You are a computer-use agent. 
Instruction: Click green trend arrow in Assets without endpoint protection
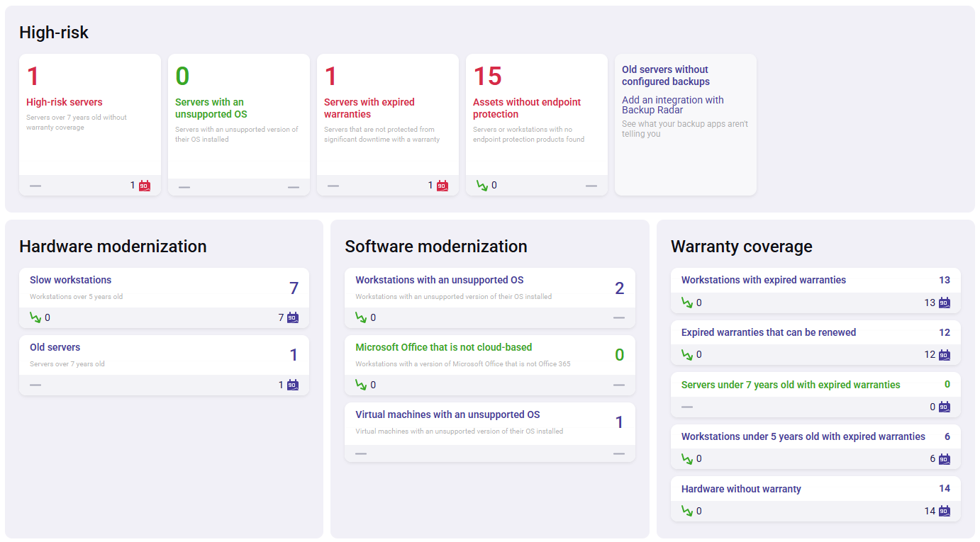pos(482,186)
